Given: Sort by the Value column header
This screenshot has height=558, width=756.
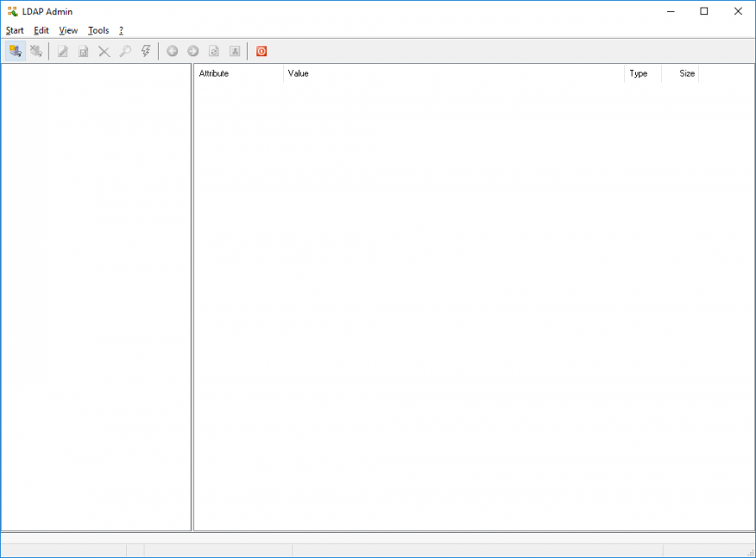Looking at the screenshot, I should 454,73.
